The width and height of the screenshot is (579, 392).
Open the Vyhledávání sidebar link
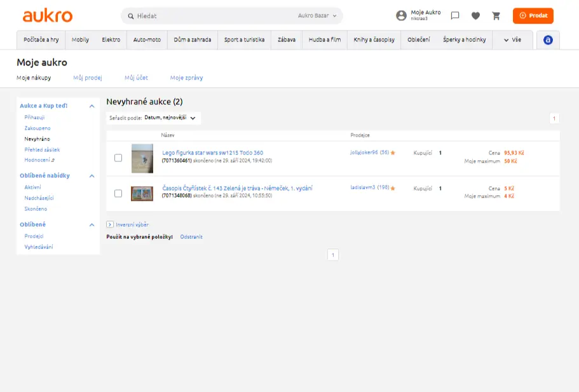point(39,247)
